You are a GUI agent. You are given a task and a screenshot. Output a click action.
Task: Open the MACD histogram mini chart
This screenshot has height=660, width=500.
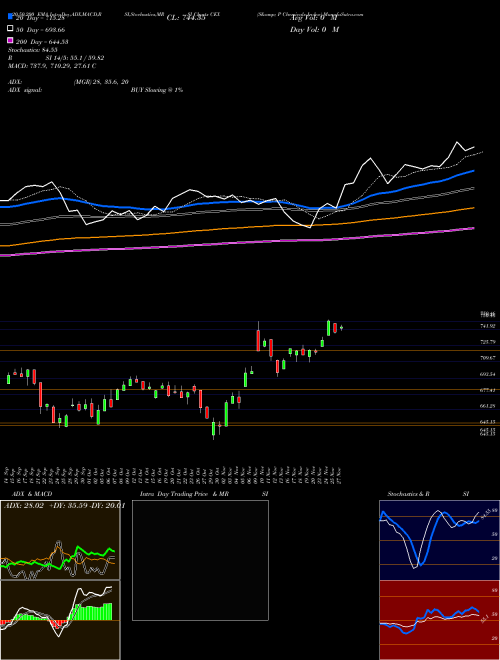click(x=60, y=620)
